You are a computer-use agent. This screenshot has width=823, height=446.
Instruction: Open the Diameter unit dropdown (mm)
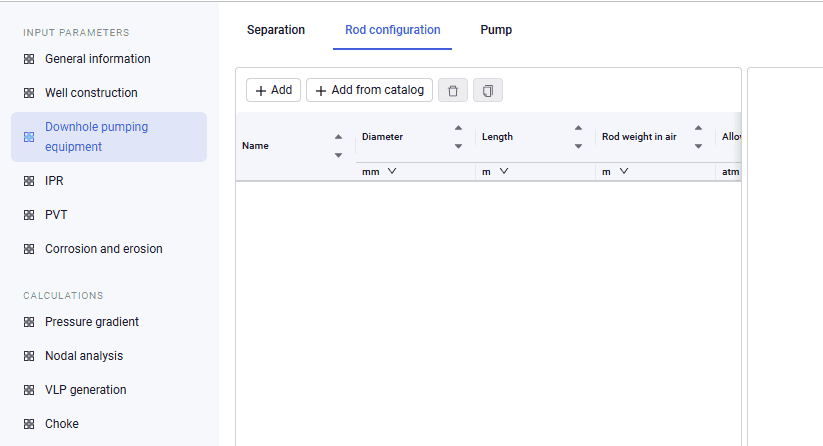pos(379,172)
